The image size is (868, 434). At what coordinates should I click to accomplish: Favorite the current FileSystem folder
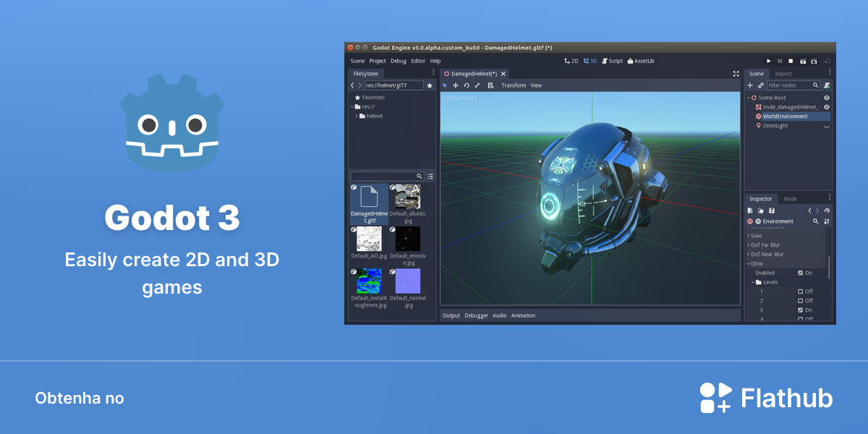coord(430,85)
